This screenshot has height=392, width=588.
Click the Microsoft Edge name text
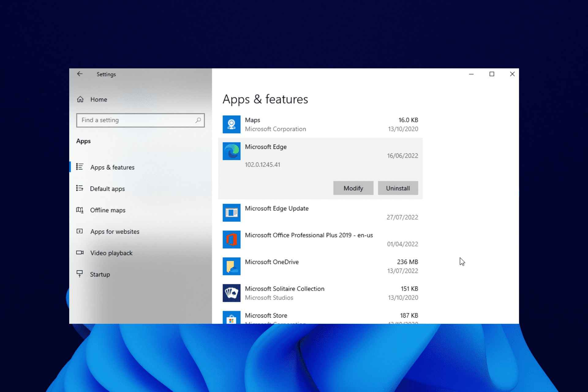coord(266,147)
